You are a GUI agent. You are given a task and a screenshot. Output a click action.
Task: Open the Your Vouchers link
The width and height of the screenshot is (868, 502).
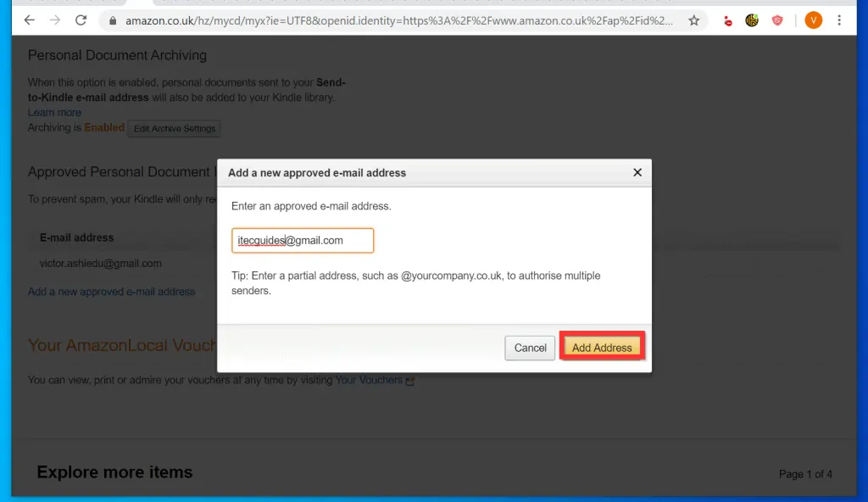(370, 380)
